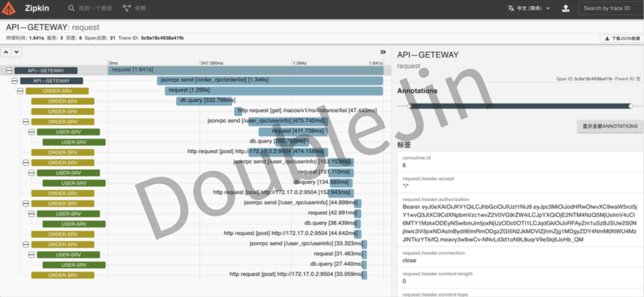Select nacos instance list http request span
This screenshot has height=297, width=644.
238,111
